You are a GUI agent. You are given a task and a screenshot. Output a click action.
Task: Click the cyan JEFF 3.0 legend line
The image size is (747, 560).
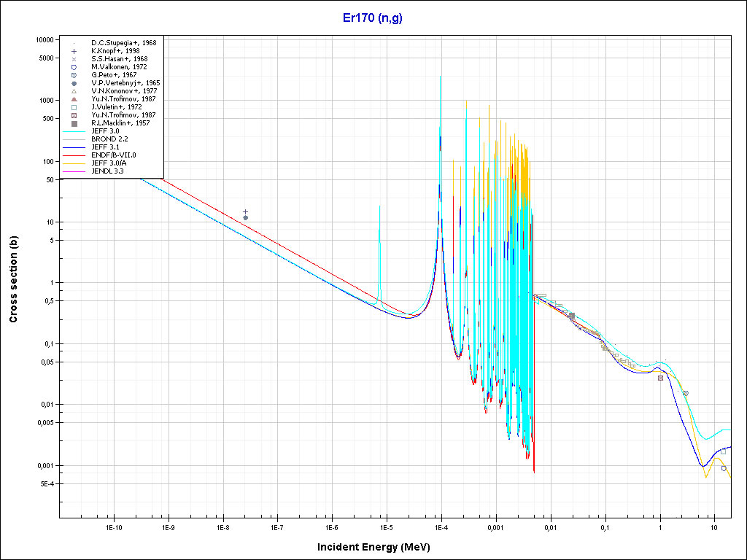[x=74, y=131]
